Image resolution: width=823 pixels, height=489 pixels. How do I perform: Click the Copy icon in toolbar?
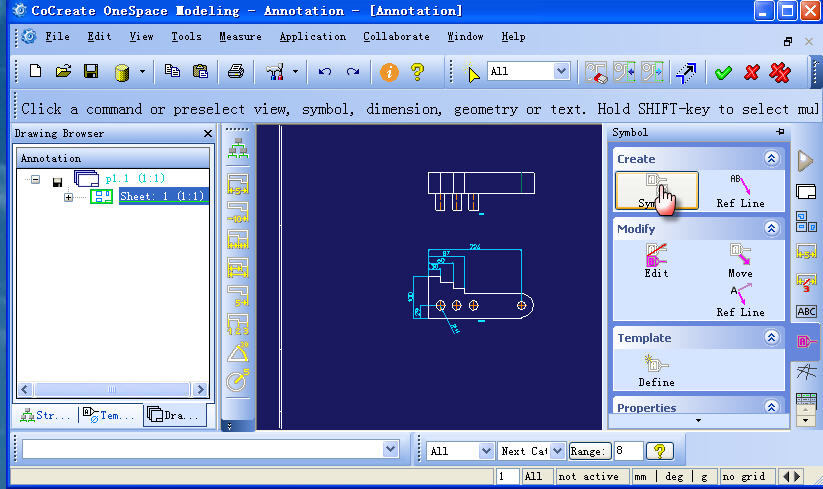[x=172, y=71]
